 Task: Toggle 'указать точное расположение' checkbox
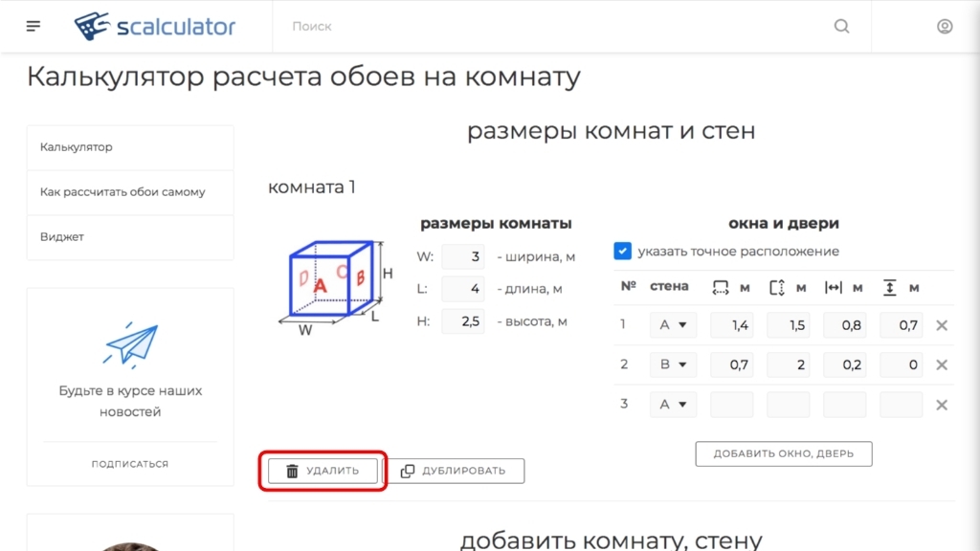tap(623, 251)
